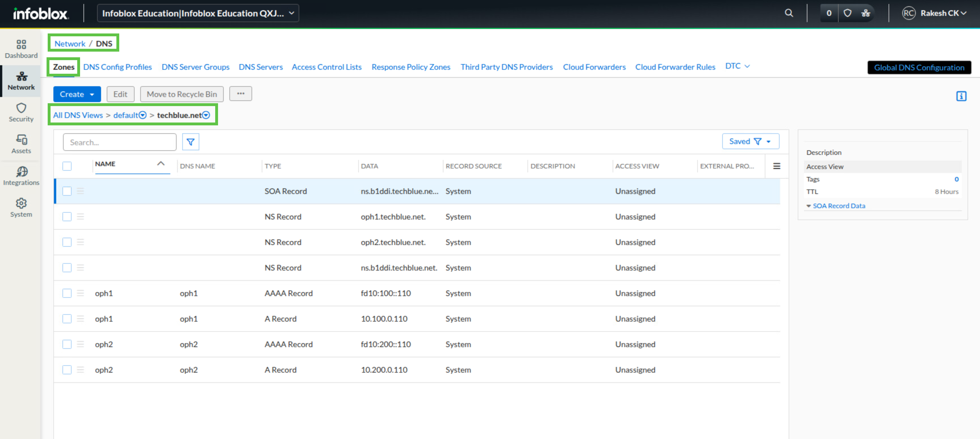This screenshot has width=980, height=439.
Task: Toggle the info panel icon at right
Action: [x=961, y=96]
